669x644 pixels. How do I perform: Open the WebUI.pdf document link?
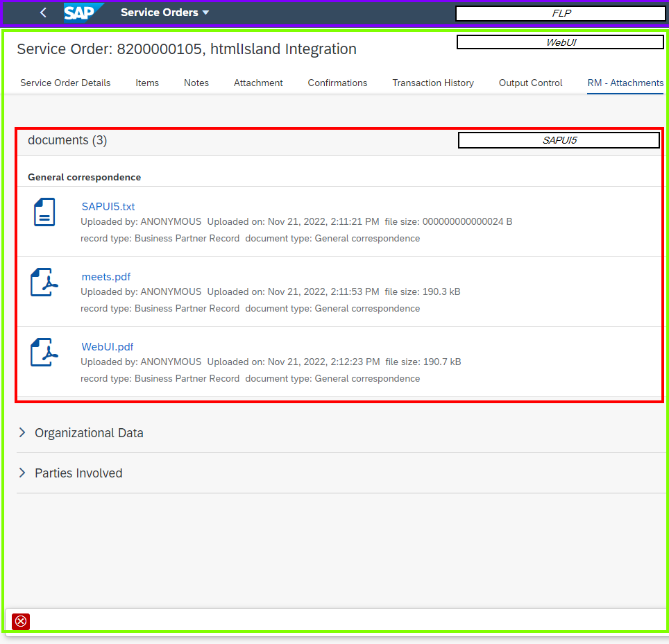click(x=108, y=347)
